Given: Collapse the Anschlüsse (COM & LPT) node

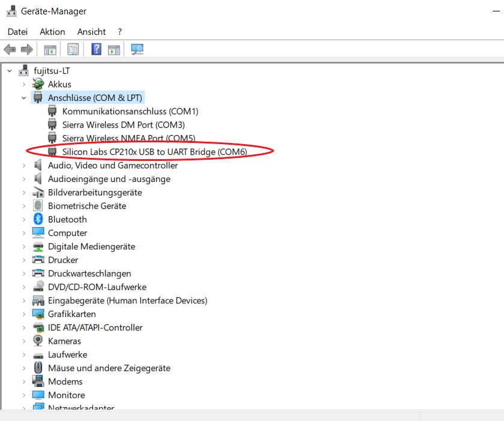Looking at the screenshot, I should point(24,98).
